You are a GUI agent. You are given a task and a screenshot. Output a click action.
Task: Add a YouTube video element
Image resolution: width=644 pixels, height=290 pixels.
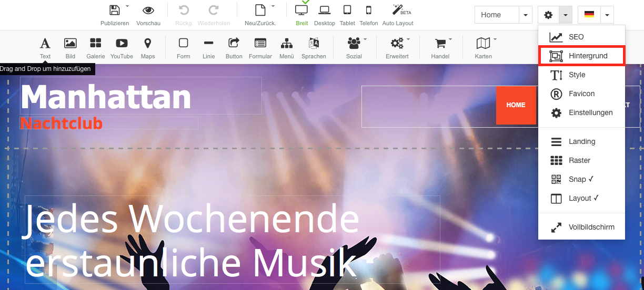coord(122,44)
